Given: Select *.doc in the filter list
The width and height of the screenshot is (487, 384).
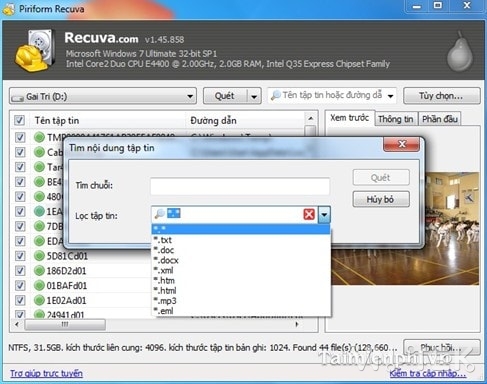Looking at the screenshot, I should coord(241,250).
